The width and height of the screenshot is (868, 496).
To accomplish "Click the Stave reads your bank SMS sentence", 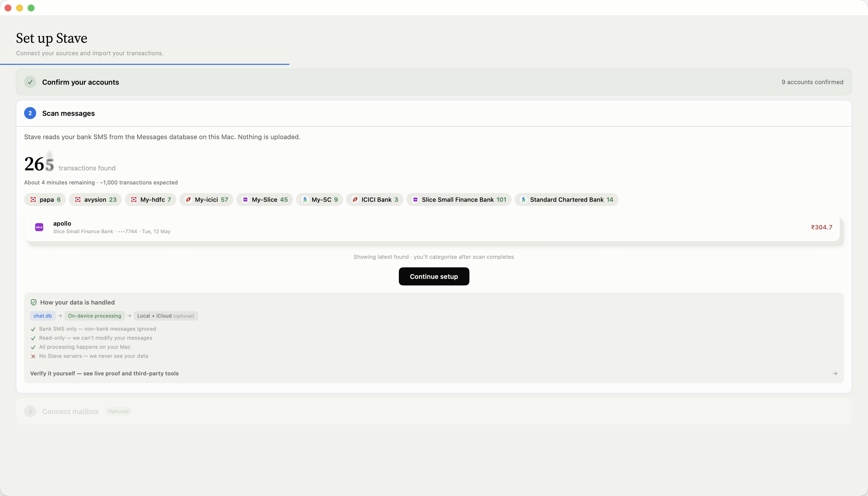I will [x=162, y=137].
